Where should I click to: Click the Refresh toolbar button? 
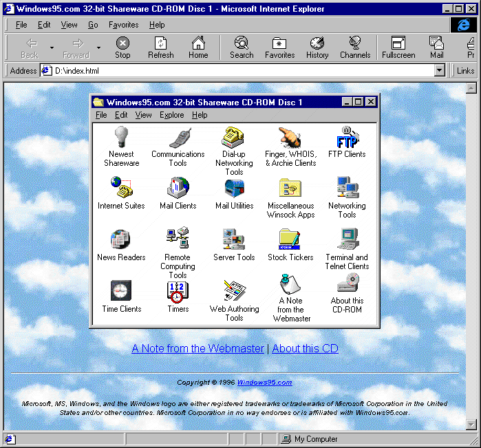[161, 47]
